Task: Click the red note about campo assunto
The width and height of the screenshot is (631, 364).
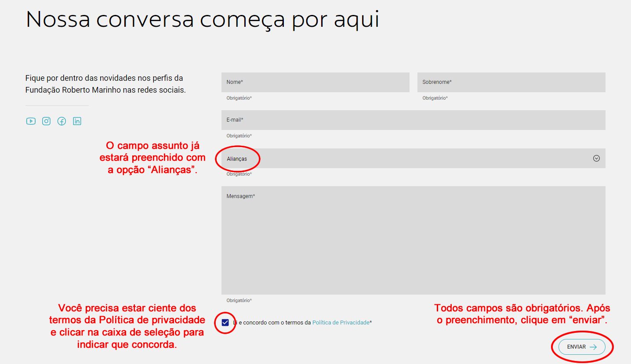Action: pos(152,158)
